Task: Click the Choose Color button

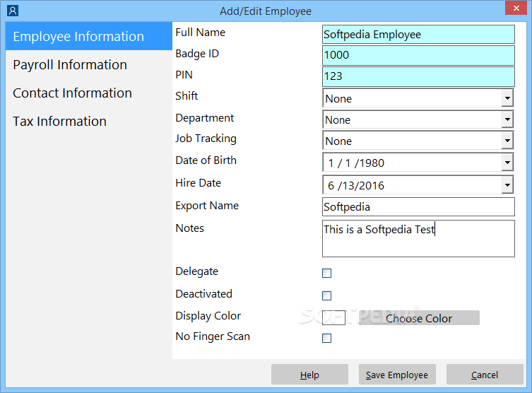Action: pos(419,318)
